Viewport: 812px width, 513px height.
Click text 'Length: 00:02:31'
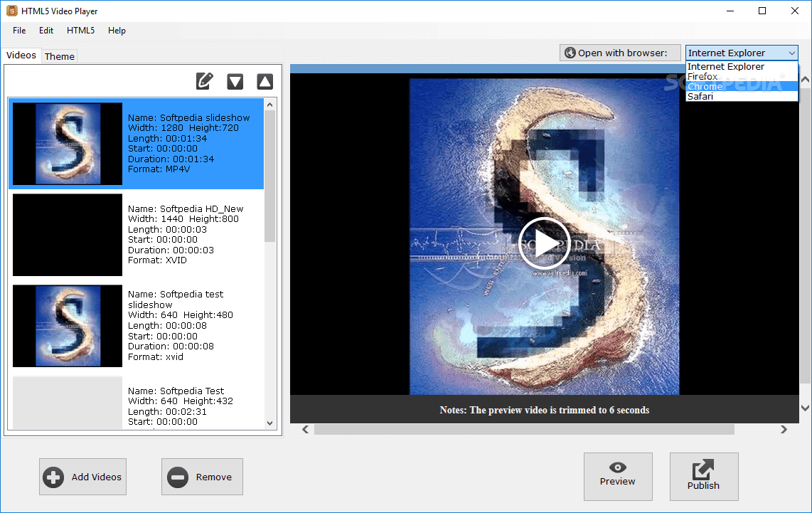click(167, 411)
